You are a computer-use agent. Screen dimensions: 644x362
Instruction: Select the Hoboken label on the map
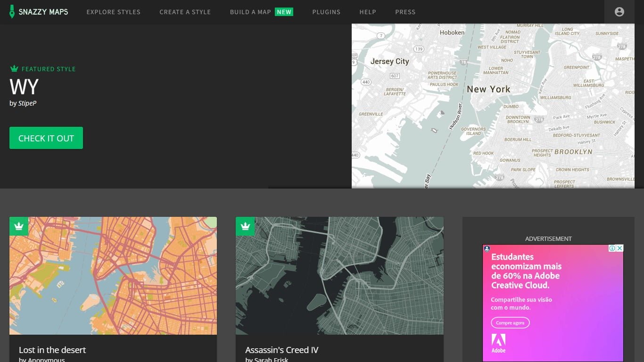coord(452,33)
